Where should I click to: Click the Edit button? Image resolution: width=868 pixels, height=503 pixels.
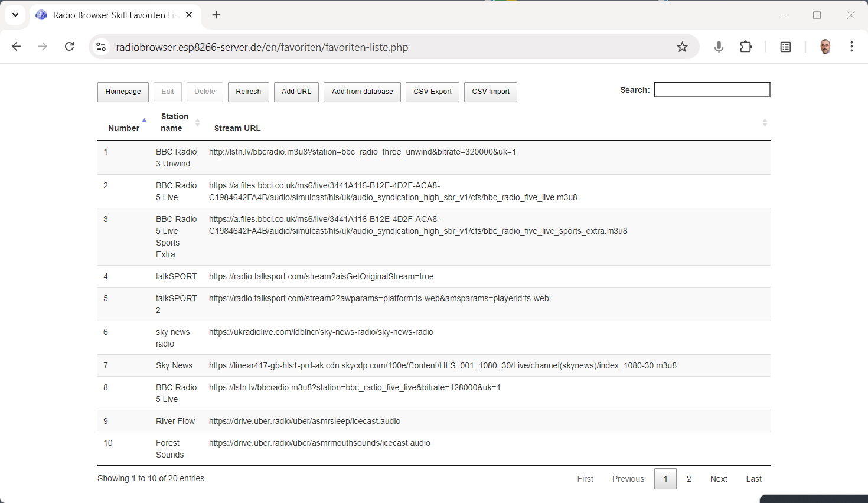tap(168, 92)
